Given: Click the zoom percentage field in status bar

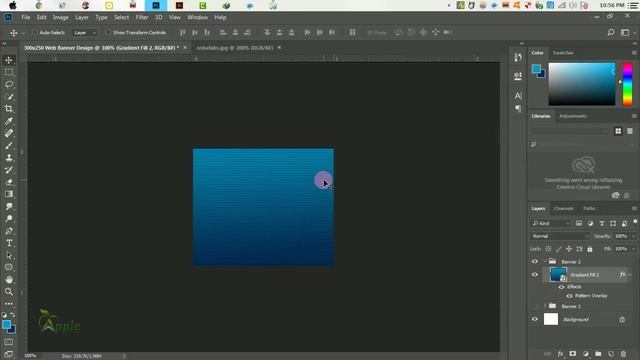Looking at the screenshot, I should coord(30,356).
